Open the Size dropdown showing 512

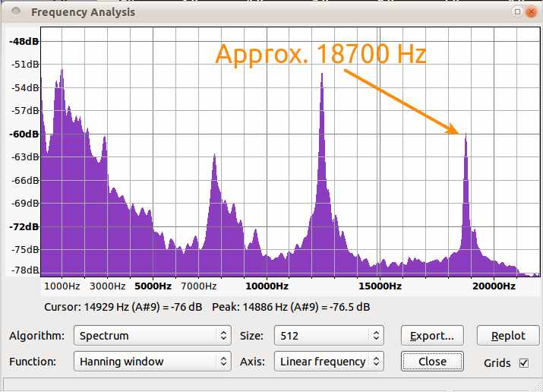329,335
